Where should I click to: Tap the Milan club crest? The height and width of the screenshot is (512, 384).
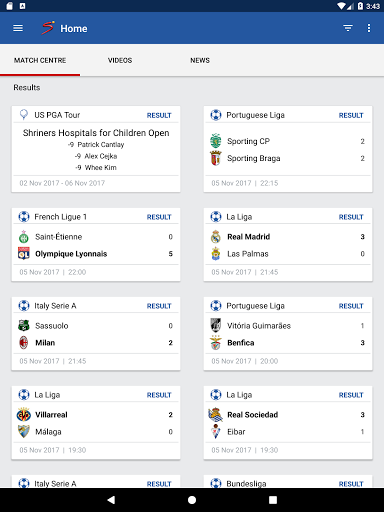pyautogui.click(x=24, y=343)
